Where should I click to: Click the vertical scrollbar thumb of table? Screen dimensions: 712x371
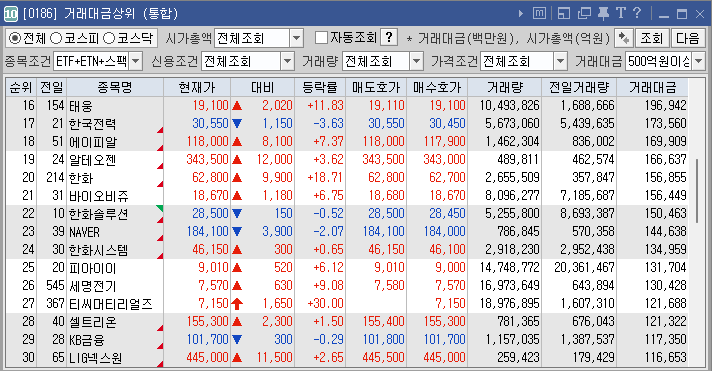click(x=697, y=191)
